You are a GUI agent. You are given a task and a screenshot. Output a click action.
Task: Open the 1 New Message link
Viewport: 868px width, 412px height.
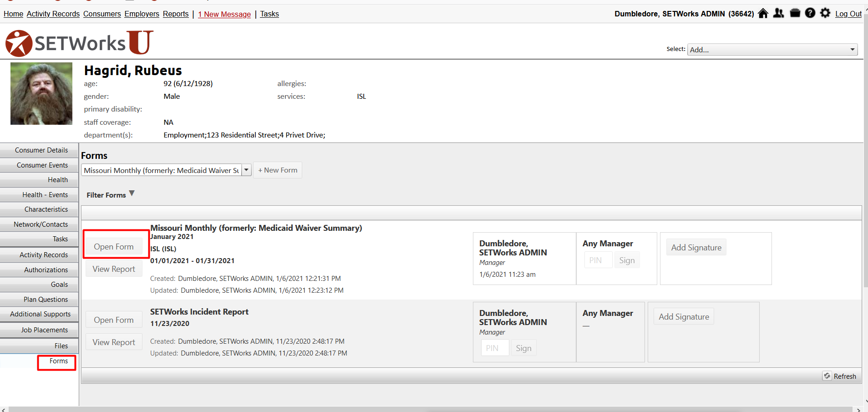pos(224,14)
